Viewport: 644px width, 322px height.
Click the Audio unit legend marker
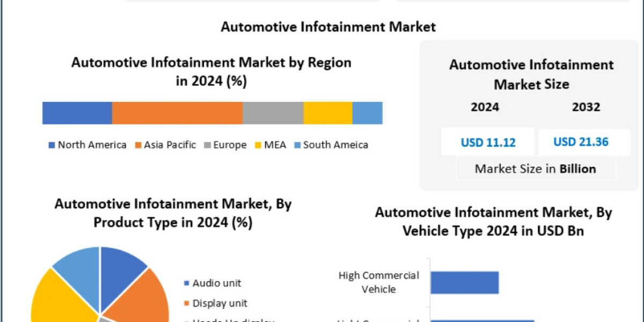[186, 283]
